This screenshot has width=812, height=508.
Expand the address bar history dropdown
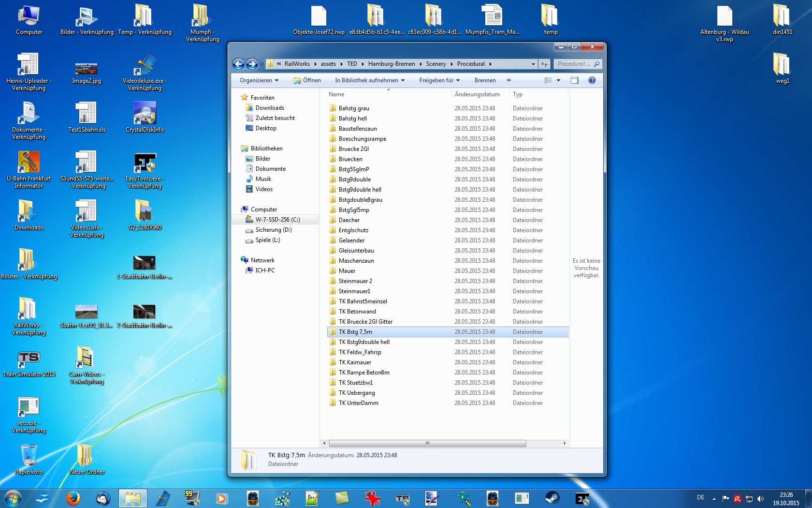(533, 64)
